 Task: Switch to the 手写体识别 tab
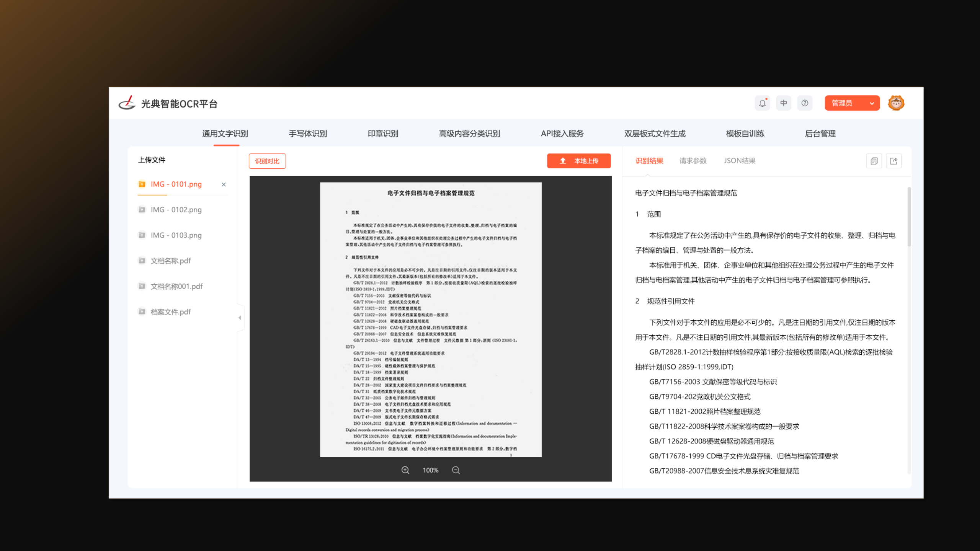tap(307, 134)
